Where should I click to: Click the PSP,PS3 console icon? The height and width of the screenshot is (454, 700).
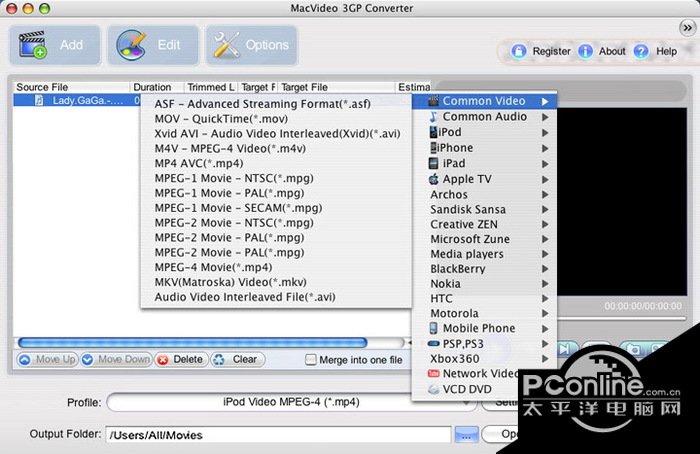click(x=433, y=344)
